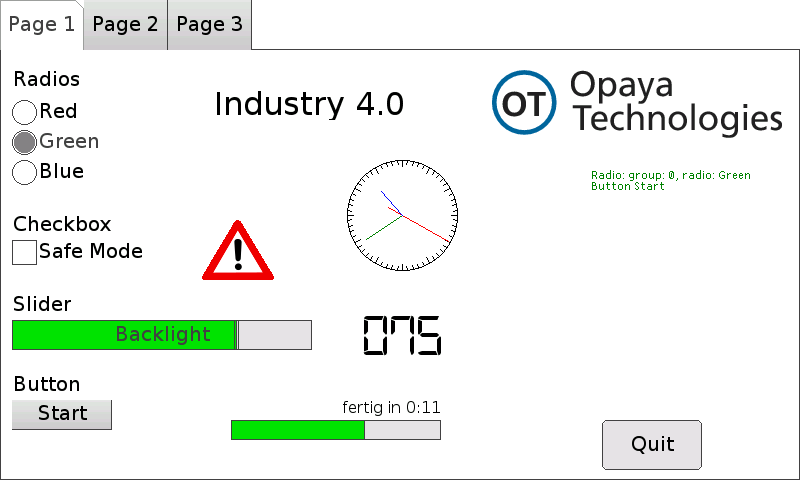Viewport: 800px width, 480px height.
Task: Click the 'Industry 4.0' heading
Action: pos(309,104)
